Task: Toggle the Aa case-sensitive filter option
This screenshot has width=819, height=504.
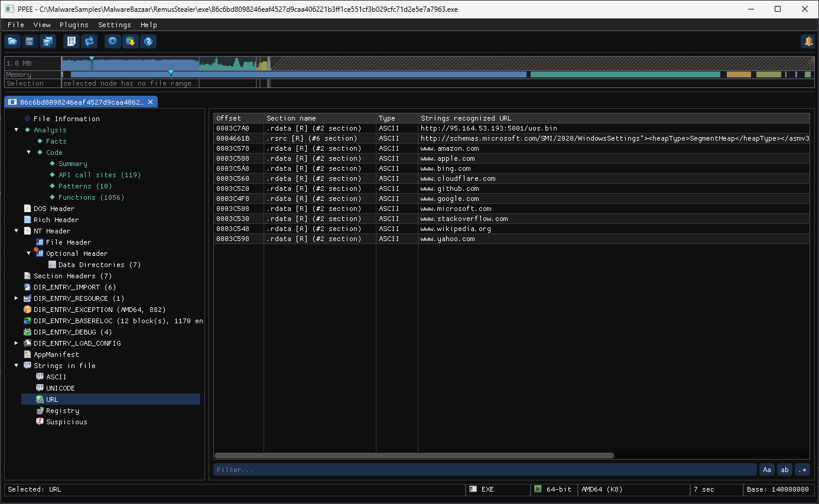Action: [x=767, y=470]
